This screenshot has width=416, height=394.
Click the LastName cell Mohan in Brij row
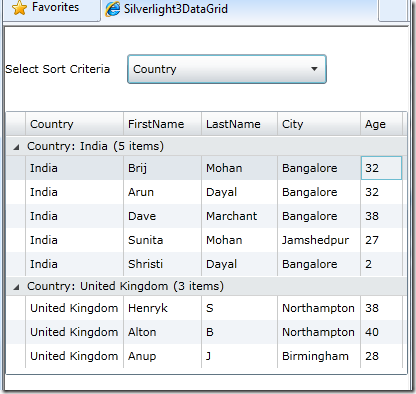point(239,168)
